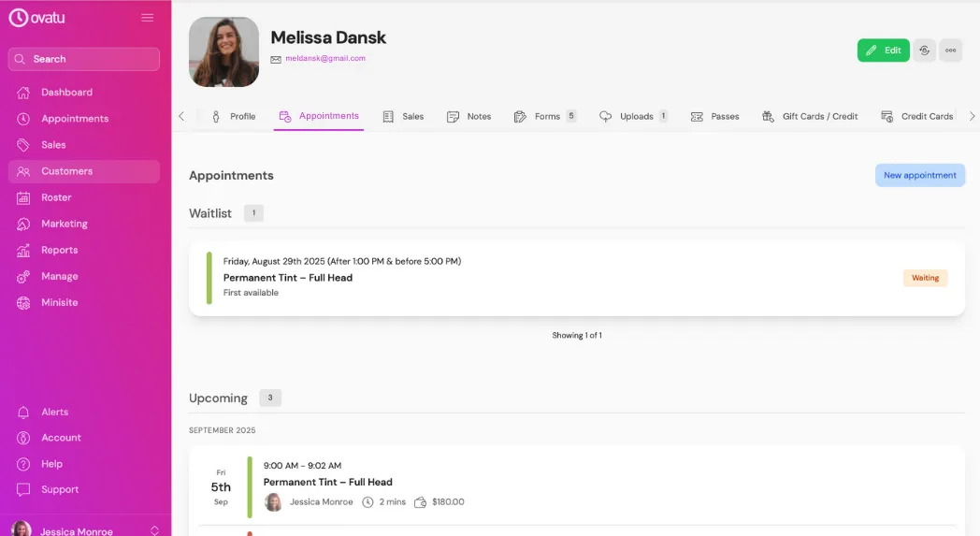Open the Uploads tab
Screen dimensions: 980x536
633,116
